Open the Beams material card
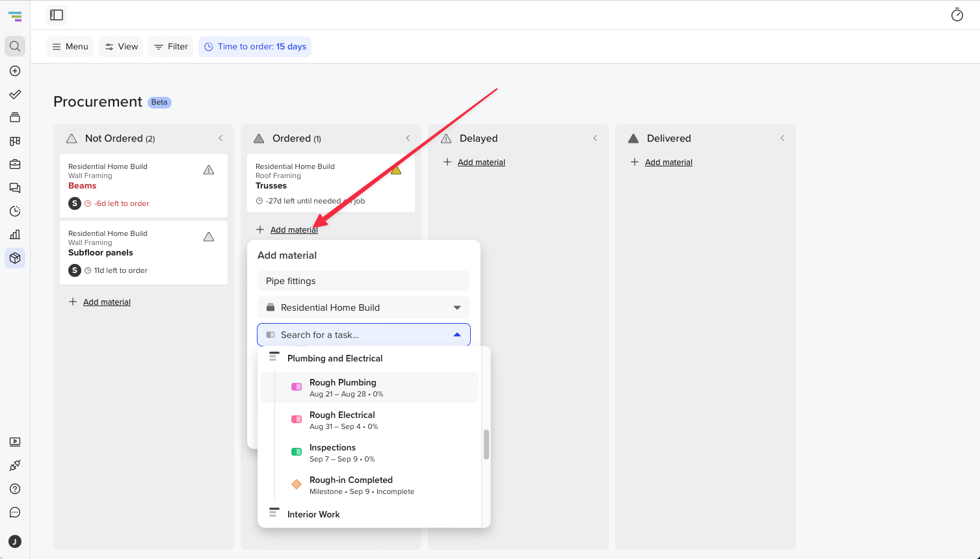Screen dimensions: 980x559 [144, 186]
